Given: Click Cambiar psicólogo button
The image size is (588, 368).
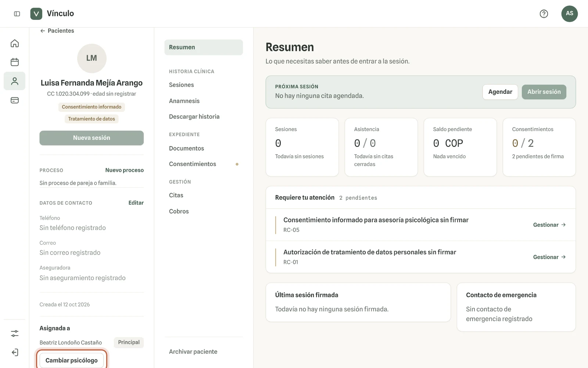Looking at the screenshot, I should (72, 360).
